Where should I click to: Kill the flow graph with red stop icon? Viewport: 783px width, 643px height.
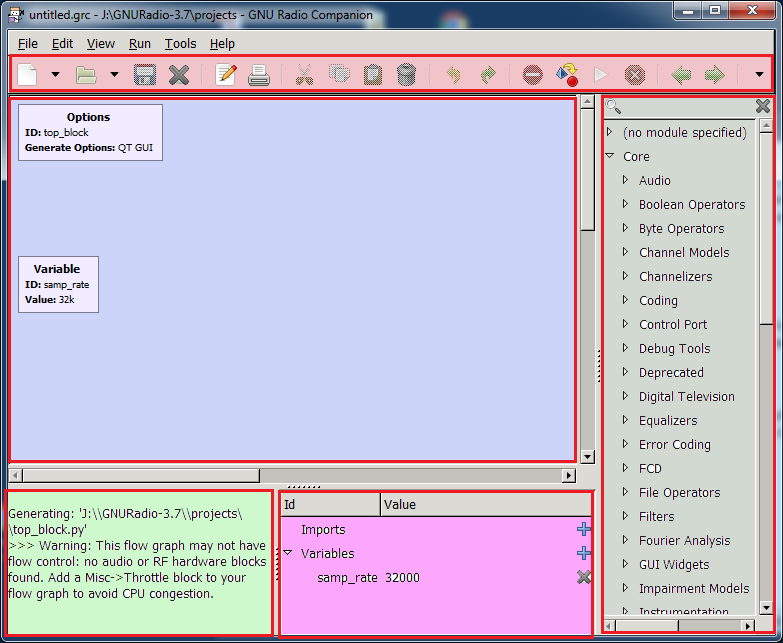coord(635,75)
